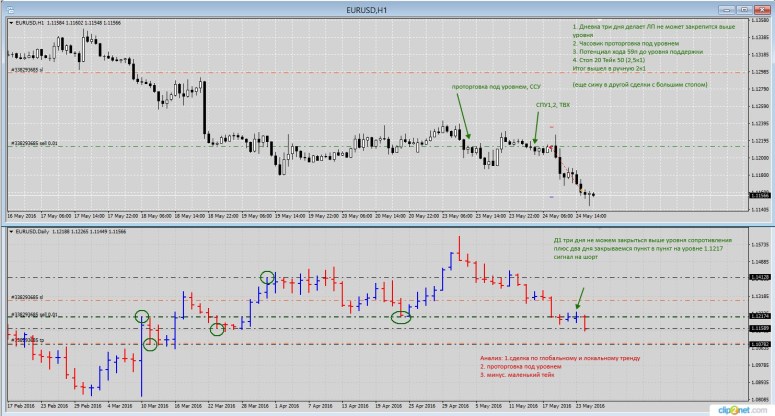Select the stop-loss order label on H1 chart
Screen dimensions: 775x416
pos(27,70)
